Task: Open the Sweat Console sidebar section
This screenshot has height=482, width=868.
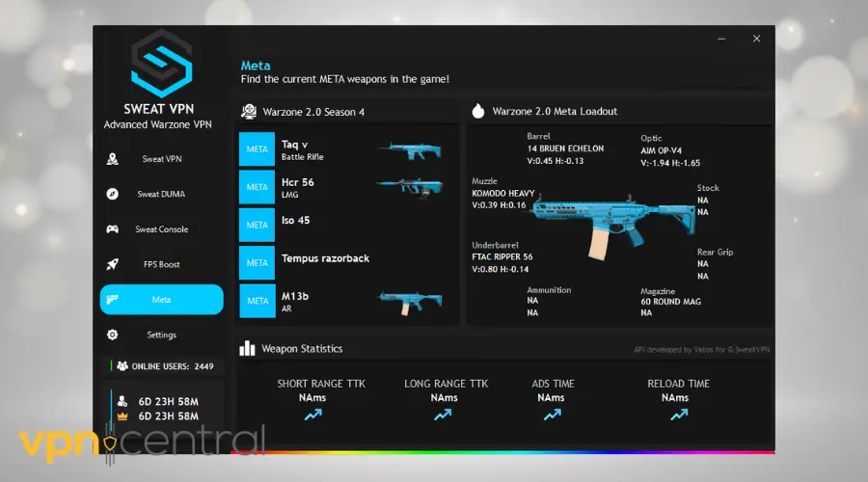Action: click(x=162, y=229)
